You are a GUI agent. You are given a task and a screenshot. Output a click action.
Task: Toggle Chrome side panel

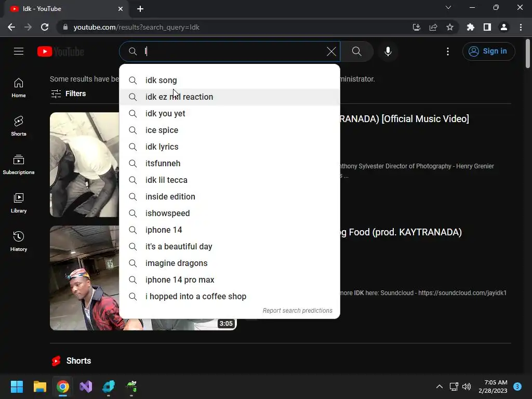pos(487,27)
